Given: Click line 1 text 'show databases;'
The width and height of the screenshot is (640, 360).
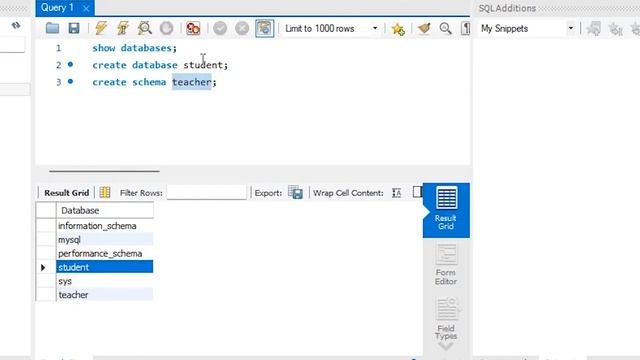Looking at the screenshot, I should [x=134, y=48].
